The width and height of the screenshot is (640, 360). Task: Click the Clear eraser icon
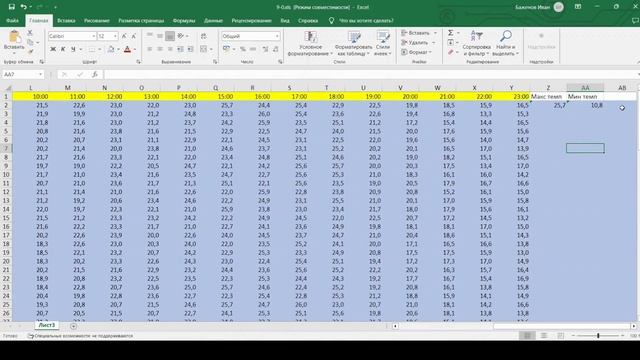point(451,52)
